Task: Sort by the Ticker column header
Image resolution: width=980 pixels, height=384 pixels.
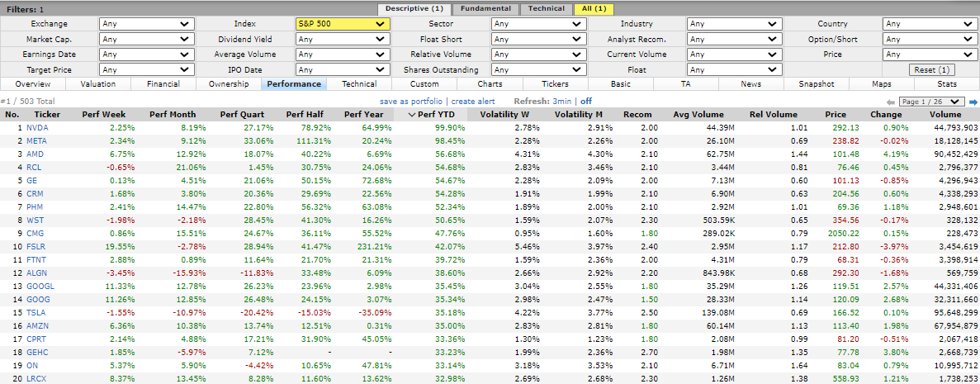Action: (48, 115)
